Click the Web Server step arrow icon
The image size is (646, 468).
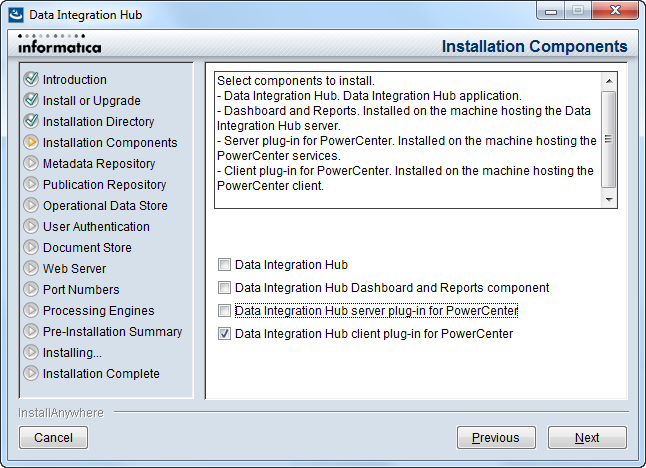(x=31, y=268)
